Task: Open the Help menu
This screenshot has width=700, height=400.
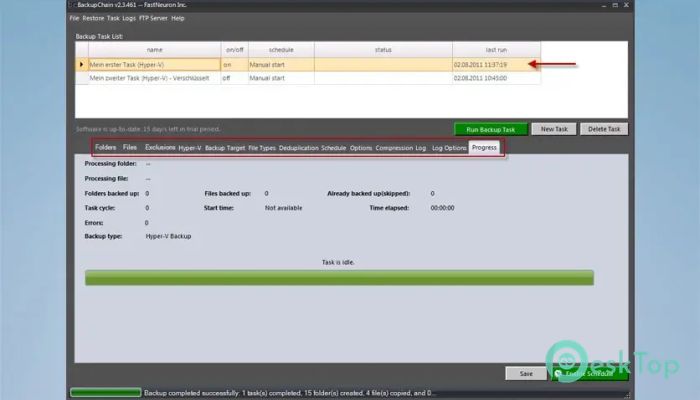Action: tap(178, 18)
